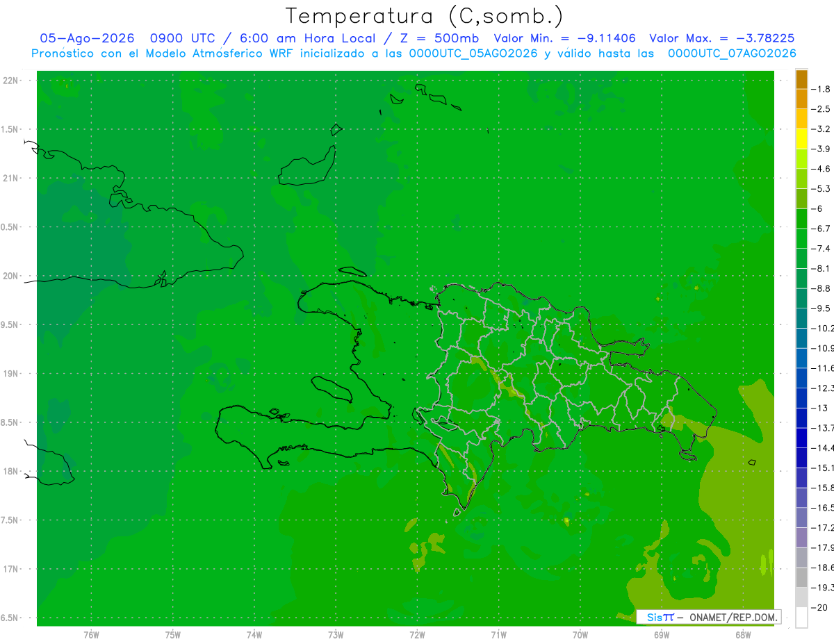
Task: Select the valid-until stamp "0000UTC_07AGO2026"
Action: point(732,53)
